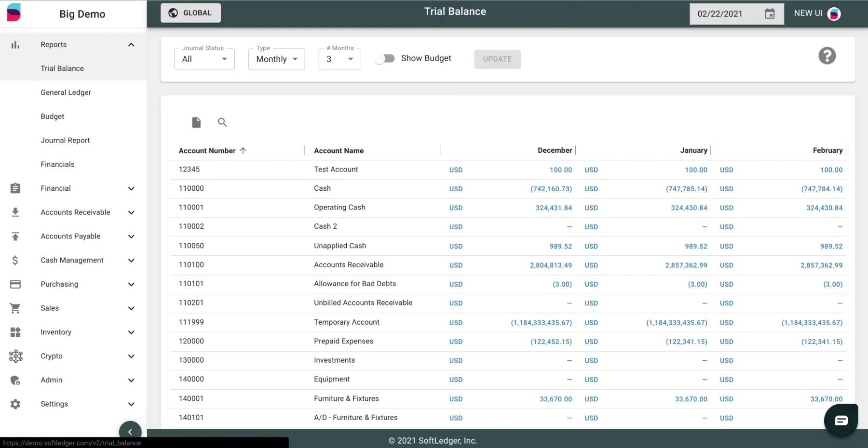
Task: Switch to NEW UI
Action: [808, 13]
